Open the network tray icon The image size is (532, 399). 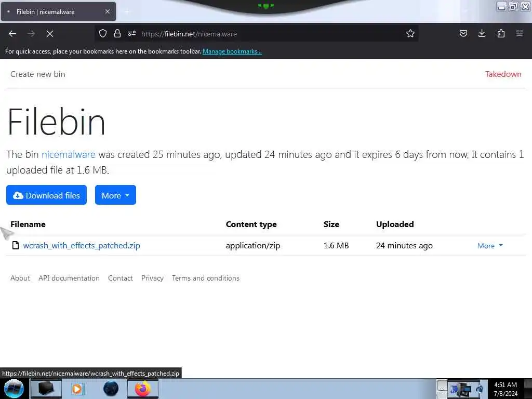pos(464,390)
